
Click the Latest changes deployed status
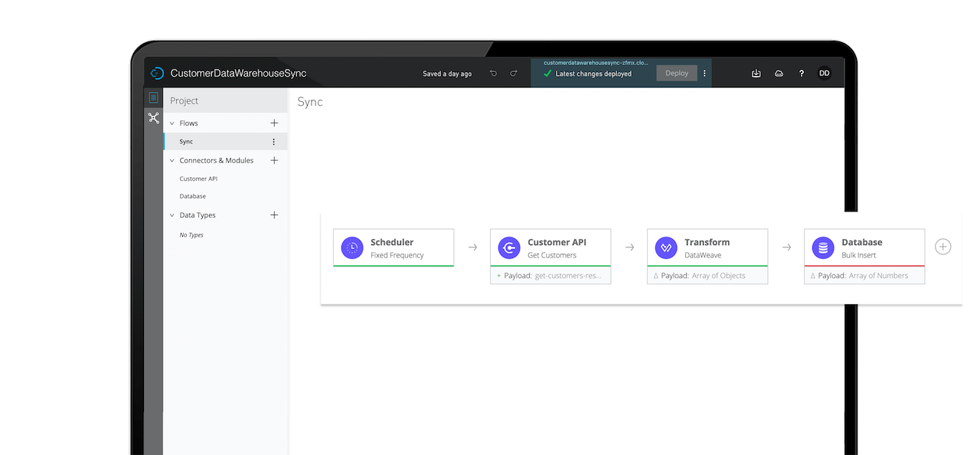click(x=593, y=74)
